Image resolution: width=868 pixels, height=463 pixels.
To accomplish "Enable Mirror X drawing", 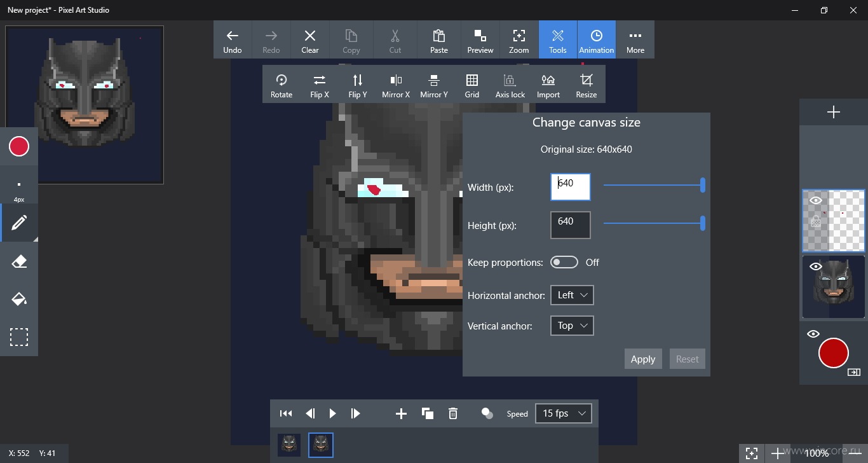I will 396,85.
